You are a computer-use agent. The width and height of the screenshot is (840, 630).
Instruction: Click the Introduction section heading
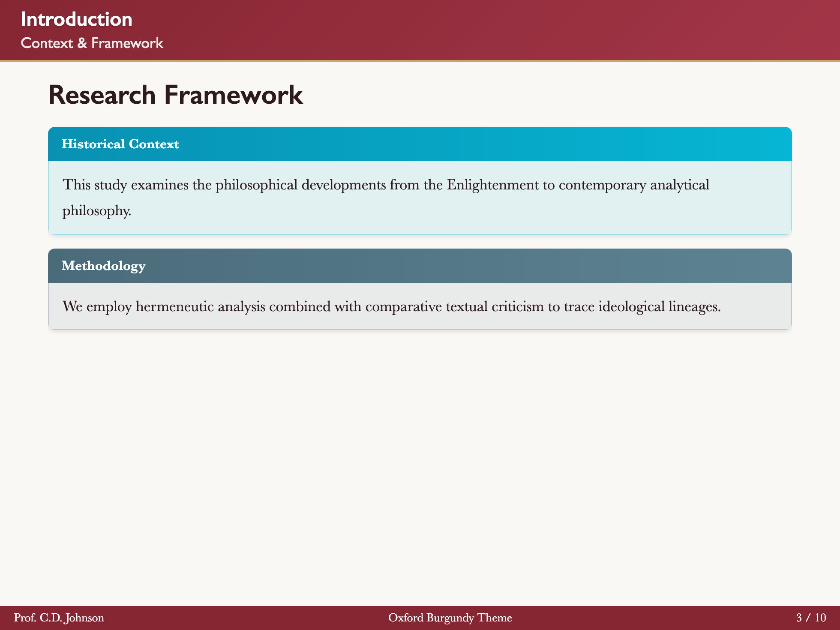click(x=76, y=19)
